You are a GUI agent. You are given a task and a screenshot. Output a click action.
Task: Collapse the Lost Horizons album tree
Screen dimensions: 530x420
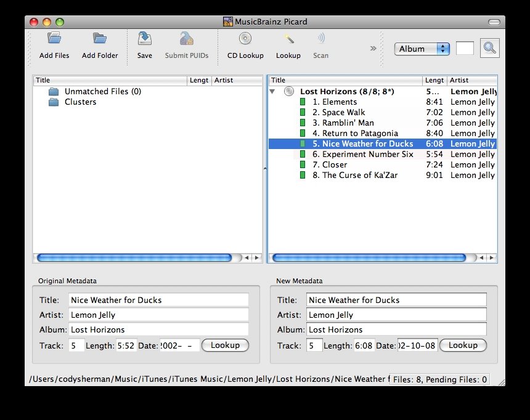point(273,91)
